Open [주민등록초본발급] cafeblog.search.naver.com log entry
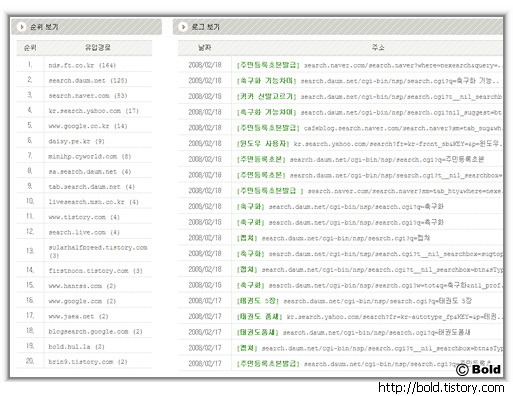 tap(369, 128)
